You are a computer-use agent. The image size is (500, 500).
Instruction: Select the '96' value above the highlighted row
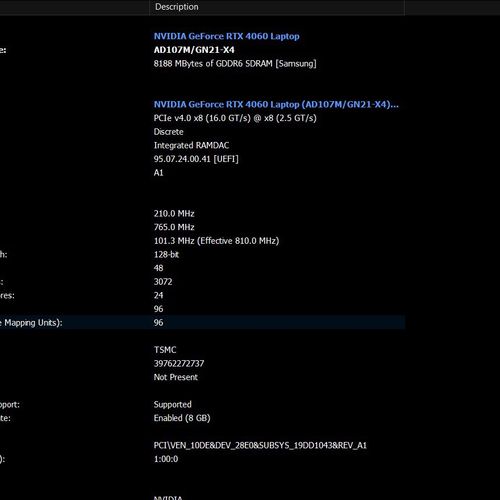click(x=159, y=309)
